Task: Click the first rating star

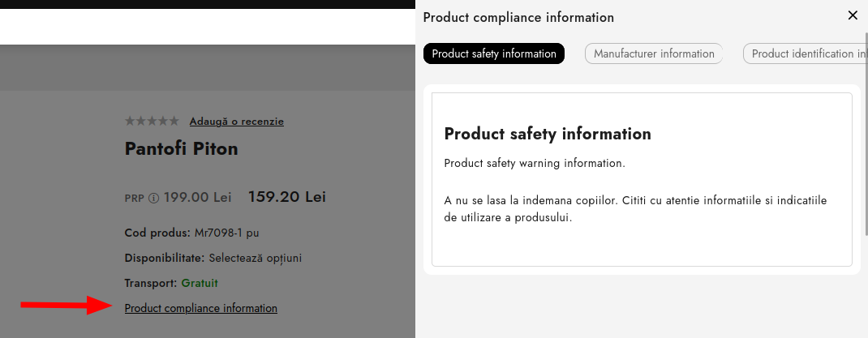Action: click(x=130, y=122)
